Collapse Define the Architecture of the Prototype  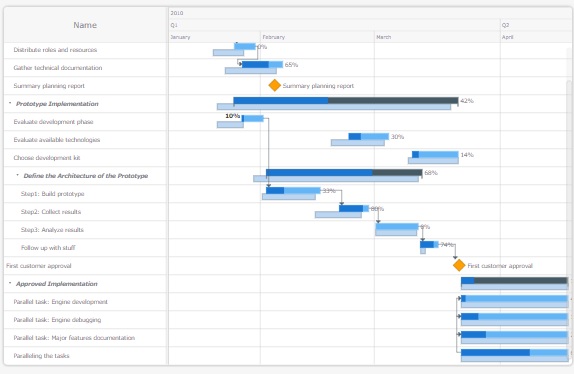[x=17, y=175]
